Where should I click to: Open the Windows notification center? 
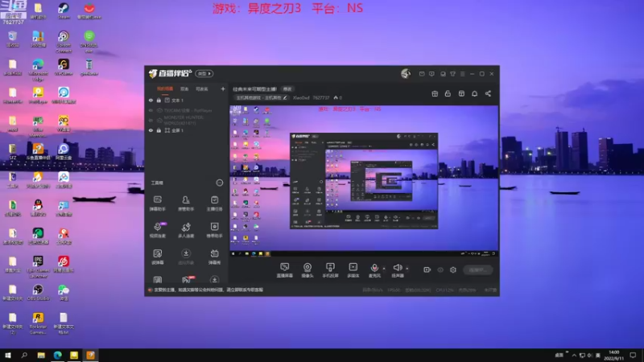tap(633, 355)
